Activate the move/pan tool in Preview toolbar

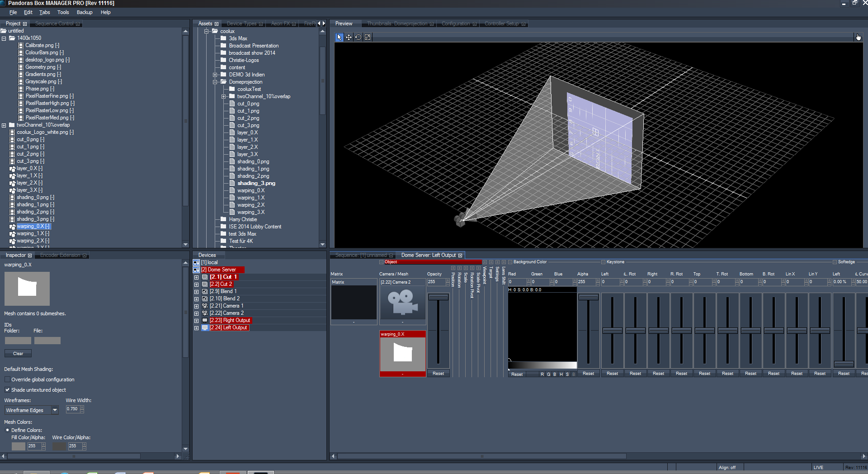pos(349,37)
